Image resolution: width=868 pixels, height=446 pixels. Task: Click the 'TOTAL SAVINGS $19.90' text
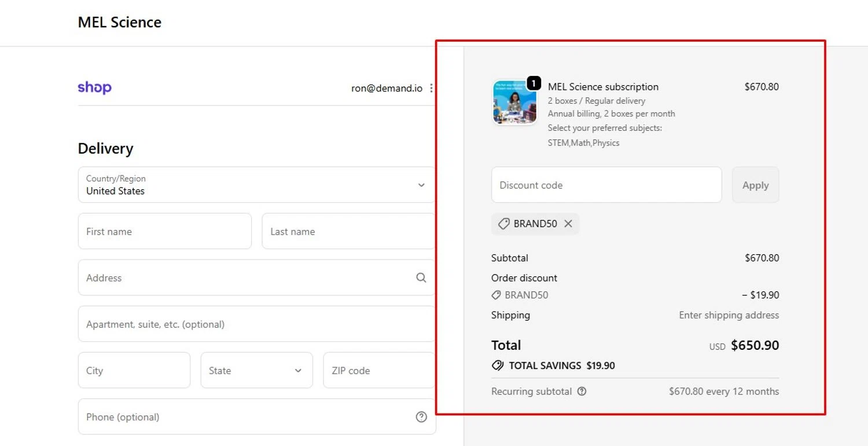562,365
